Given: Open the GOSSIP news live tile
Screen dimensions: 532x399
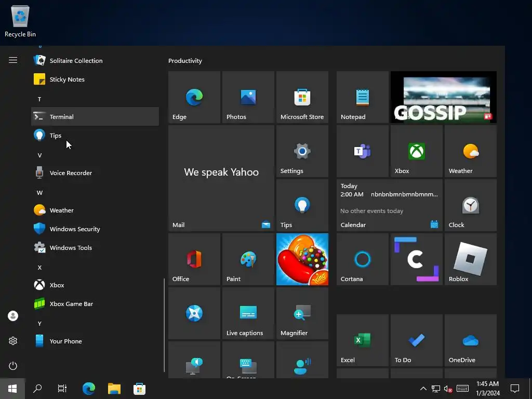Looking at the screenshot, I should (444, 97).
